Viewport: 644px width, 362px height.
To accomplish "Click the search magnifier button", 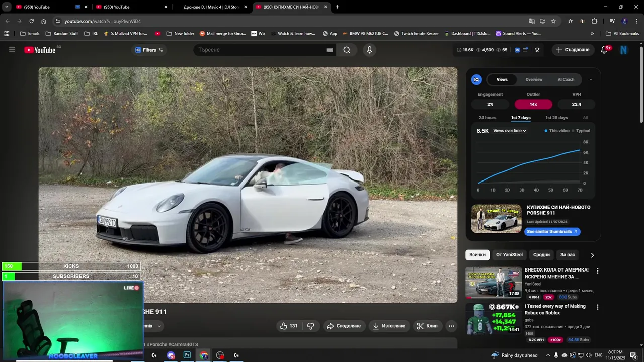I will coord(347,50).
